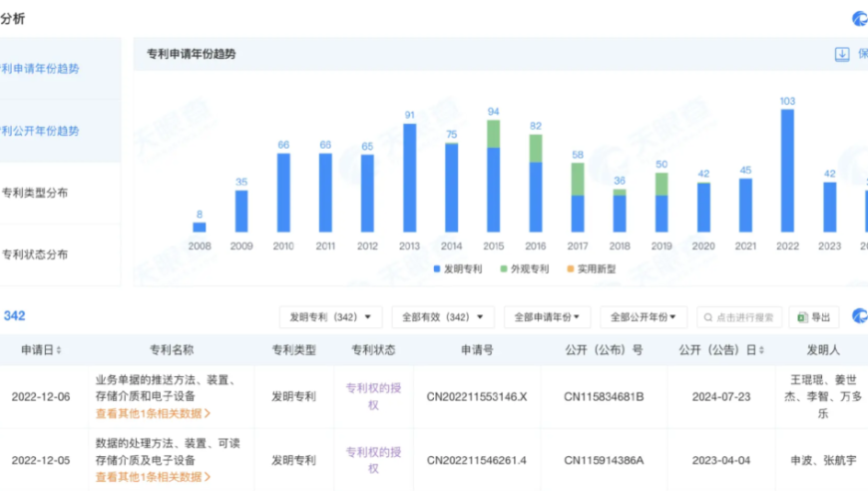Click the download chart icon
The height and width of the screenshot is (491, 868).
(x=842, y=54)
